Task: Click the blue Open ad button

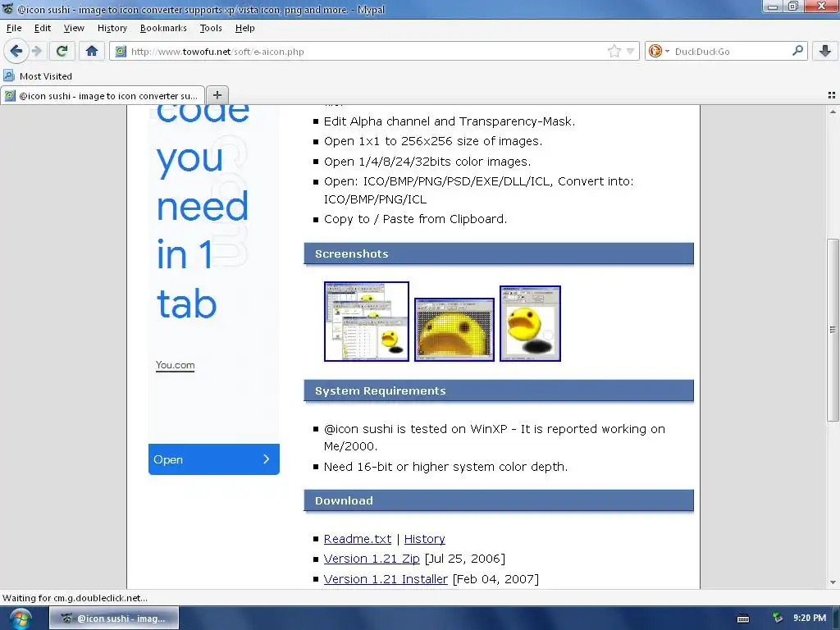Action: (214, 459)
